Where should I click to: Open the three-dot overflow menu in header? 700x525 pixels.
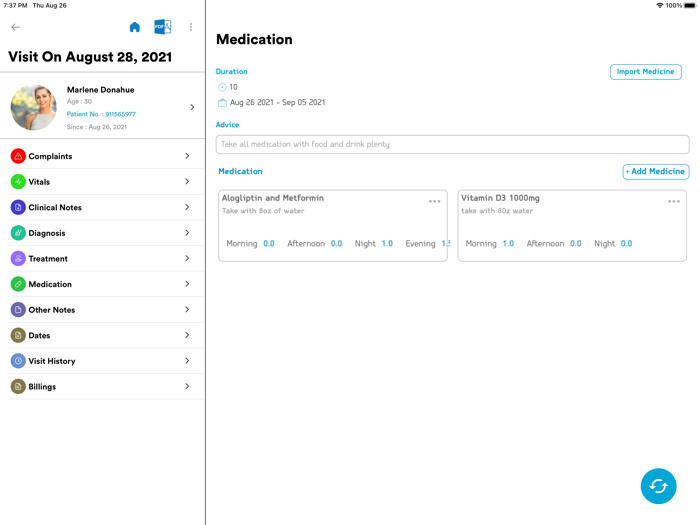pos(191,27)
